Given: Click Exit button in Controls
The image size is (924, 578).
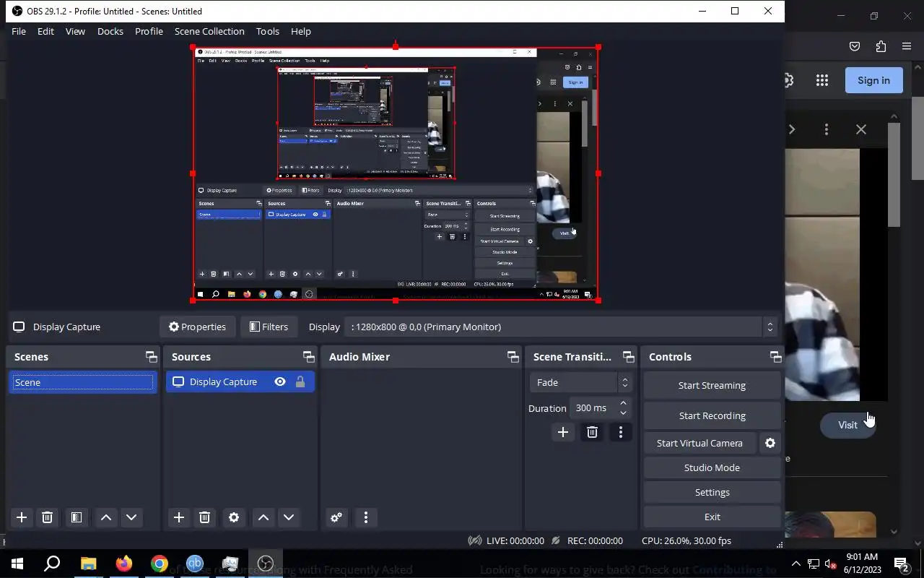Looking at the screenshot, I should (712, 517).
